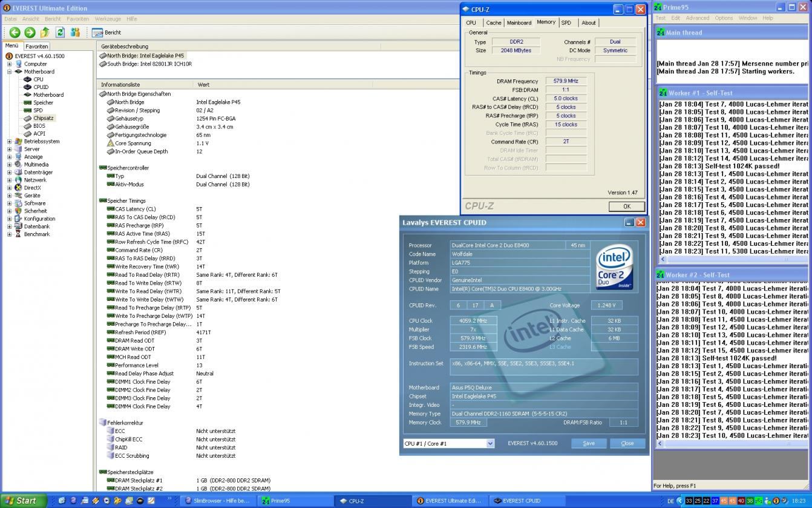Select SPD item in the EVEREST tree
The image size is (812, 508).
(38, 110)
